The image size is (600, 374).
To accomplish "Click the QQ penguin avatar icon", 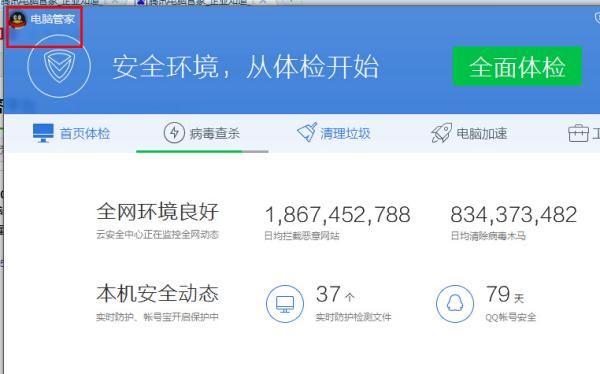I will 17,20.
